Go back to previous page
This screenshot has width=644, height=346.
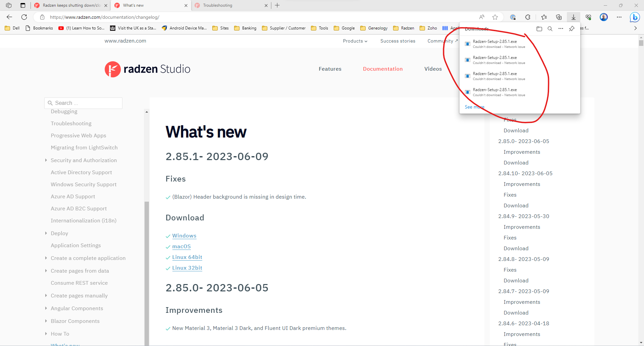point(9,17)
